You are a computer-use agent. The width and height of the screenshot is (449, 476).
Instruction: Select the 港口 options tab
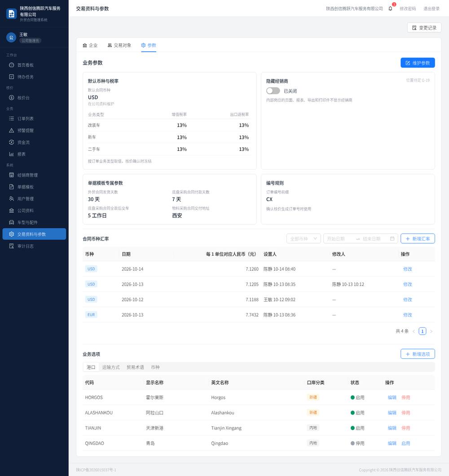(x=91, y=367)
